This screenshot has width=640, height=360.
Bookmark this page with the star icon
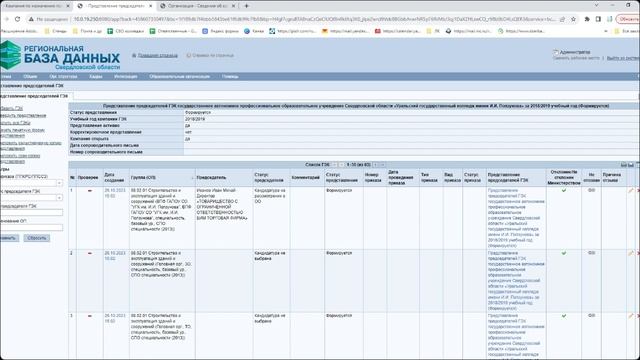tap(573, 19)
